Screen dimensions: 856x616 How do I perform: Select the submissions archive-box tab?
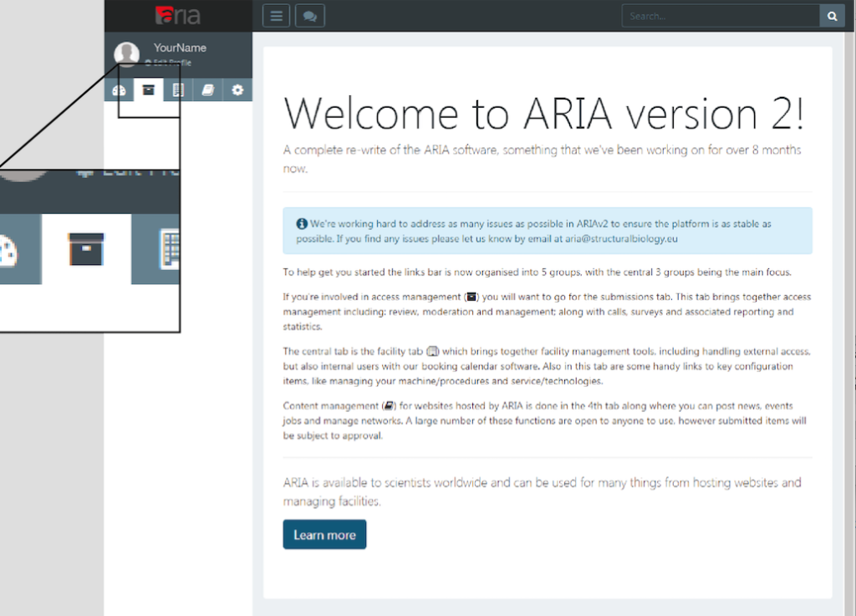click(x=149, y=90)
